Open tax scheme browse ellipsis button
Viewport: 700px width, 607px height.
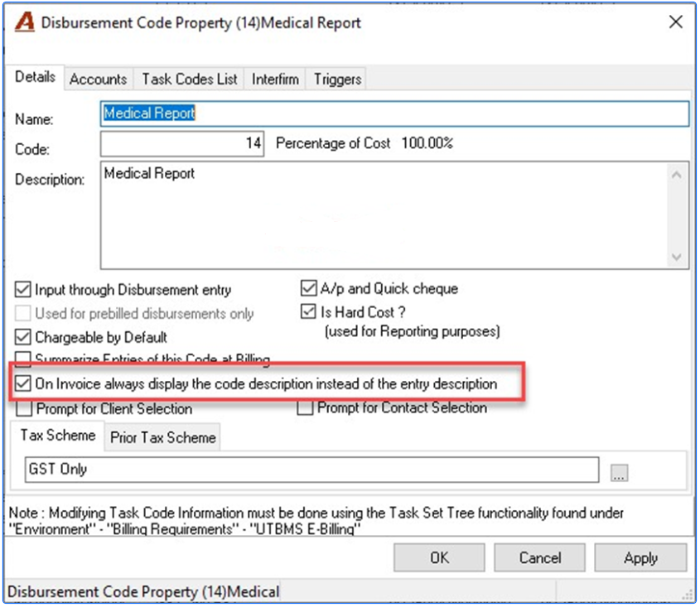tap(619, 472)
